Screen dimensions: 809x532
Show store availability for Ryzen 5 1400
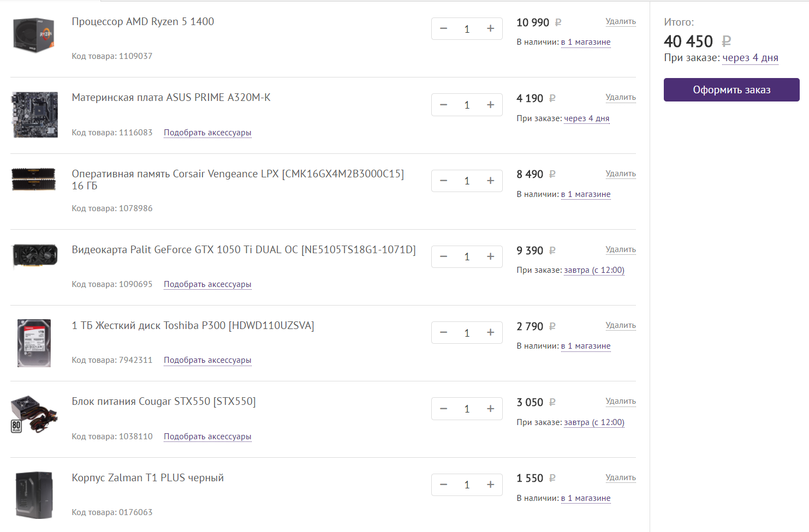tap(585, 42)
